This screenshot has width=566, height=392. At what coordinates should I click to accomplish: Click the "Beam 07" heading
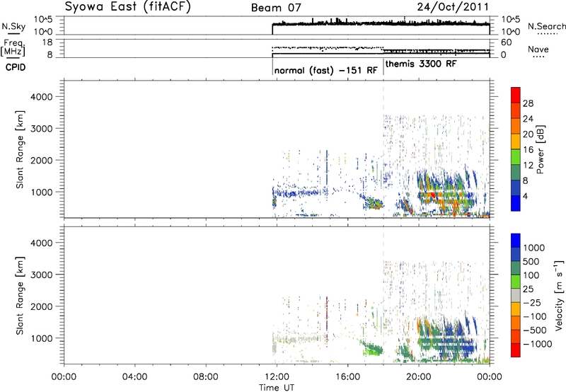point(276,8)
